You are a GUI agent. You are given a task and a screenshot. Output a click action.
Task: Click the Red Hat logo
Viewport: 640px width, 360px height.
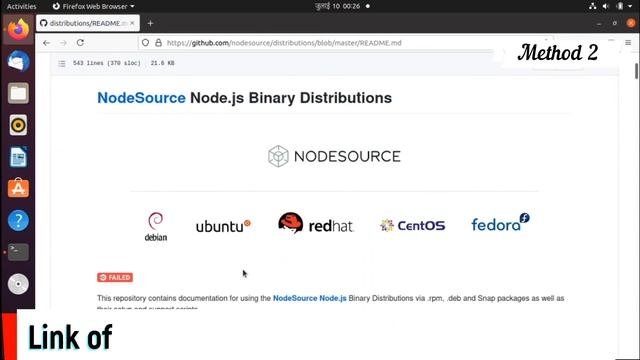click(316, 223)
